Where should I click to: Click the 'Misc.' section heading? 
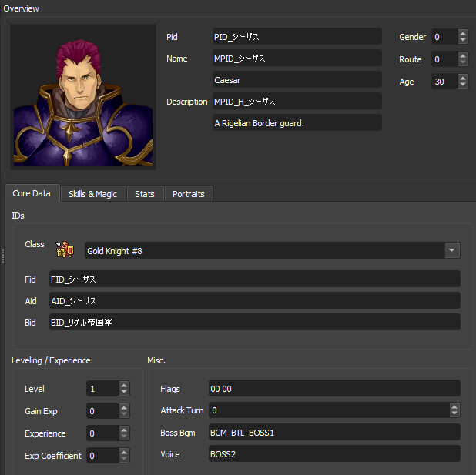(156, 360)
